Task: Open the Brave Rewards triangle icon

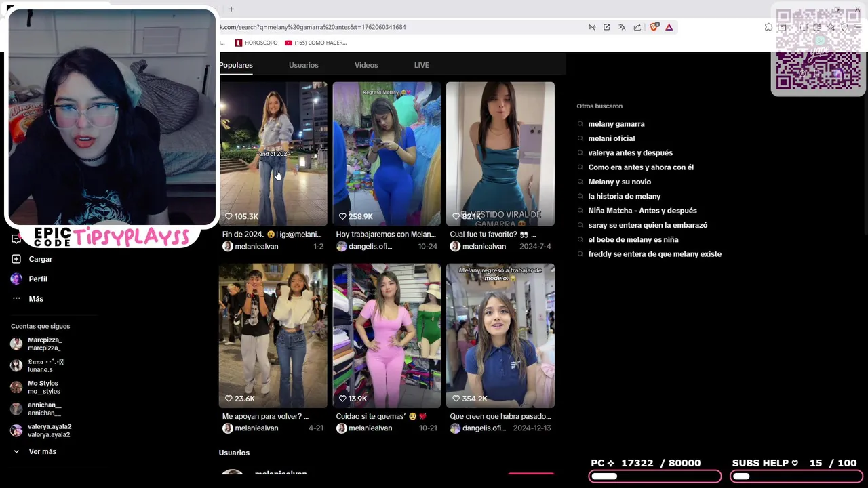Action: 669,27
